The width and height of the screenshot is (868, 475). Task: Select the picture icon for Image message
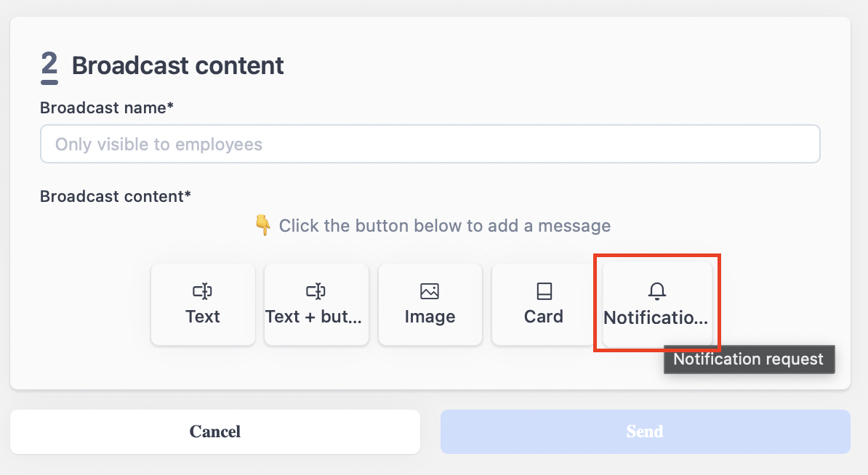coord(430,291)
